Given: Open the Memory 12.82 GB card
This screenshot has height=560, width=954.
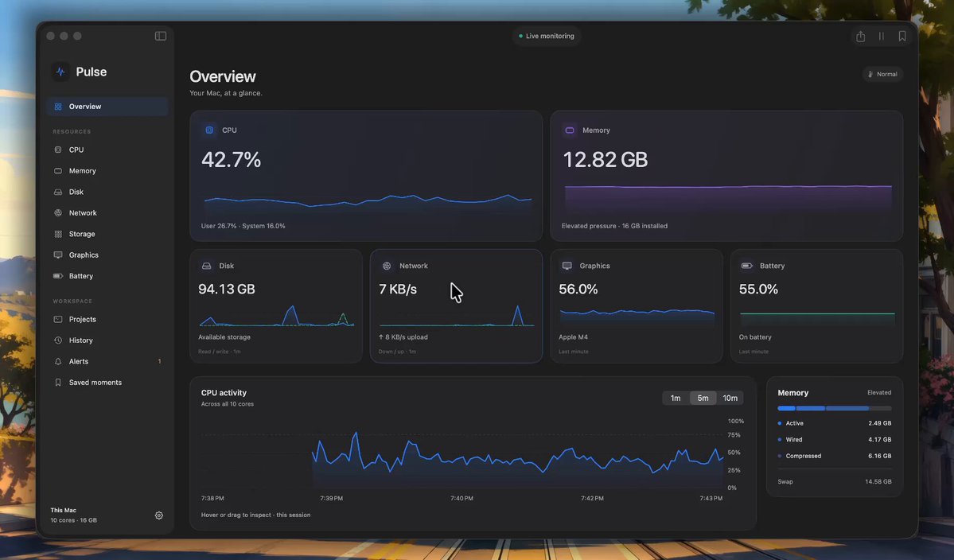Looking at the screenshot, I should coord(726,176).
